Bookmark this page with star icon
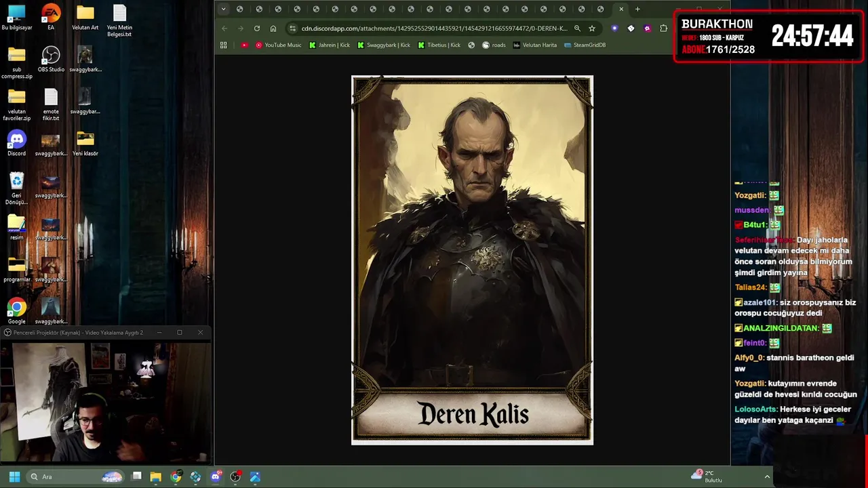The width and height of the screenshot is (868, 488). [592, 28]
